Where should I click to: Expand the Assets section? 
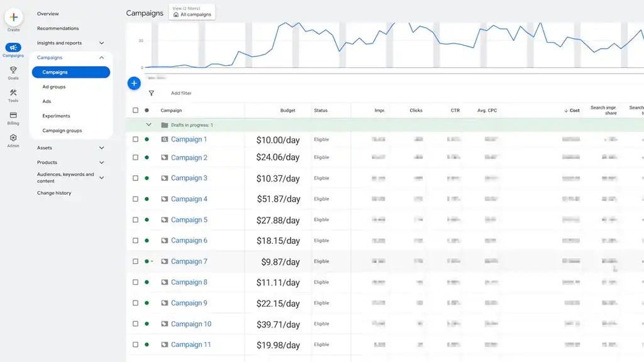click(x=101, y=148)
